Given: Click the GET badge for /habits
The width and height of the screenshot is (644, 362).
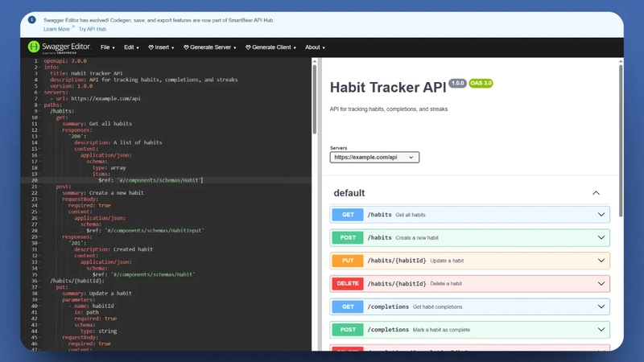Looking at the screenshot, I should [x=348, y=215].
